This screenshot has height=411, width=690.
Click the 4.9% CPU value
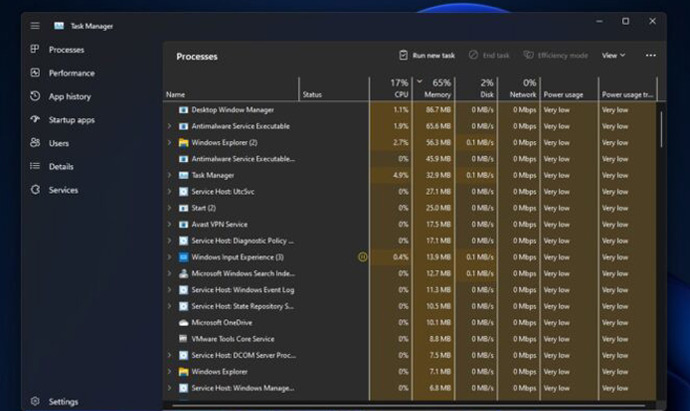401,175
